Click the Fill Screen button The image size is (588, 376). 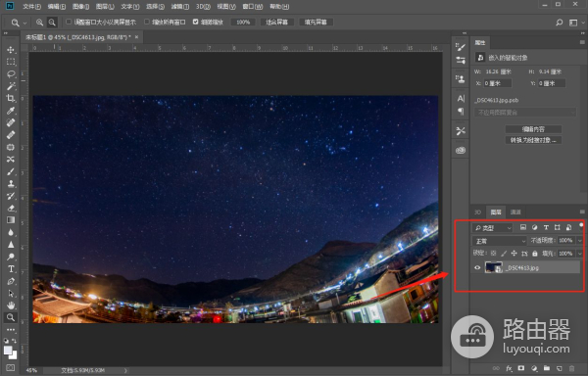point(316,23)
